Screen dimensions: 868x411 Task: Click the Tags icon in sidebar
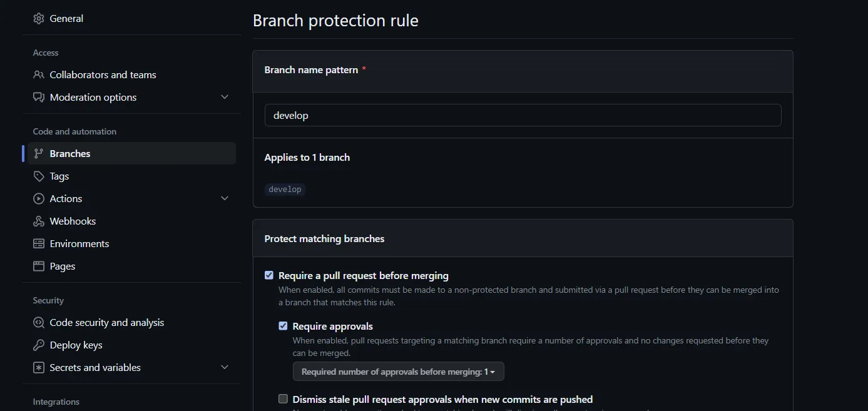point(39,176)
